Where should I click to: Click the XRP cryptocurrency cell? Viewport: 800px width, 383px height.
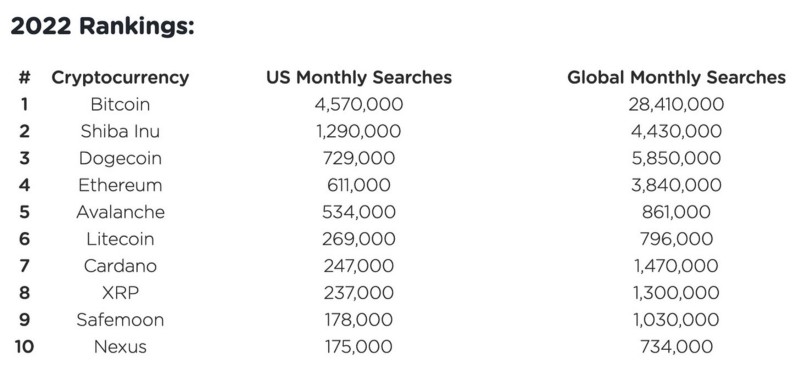pyautogui.click(x=120, y=293)
